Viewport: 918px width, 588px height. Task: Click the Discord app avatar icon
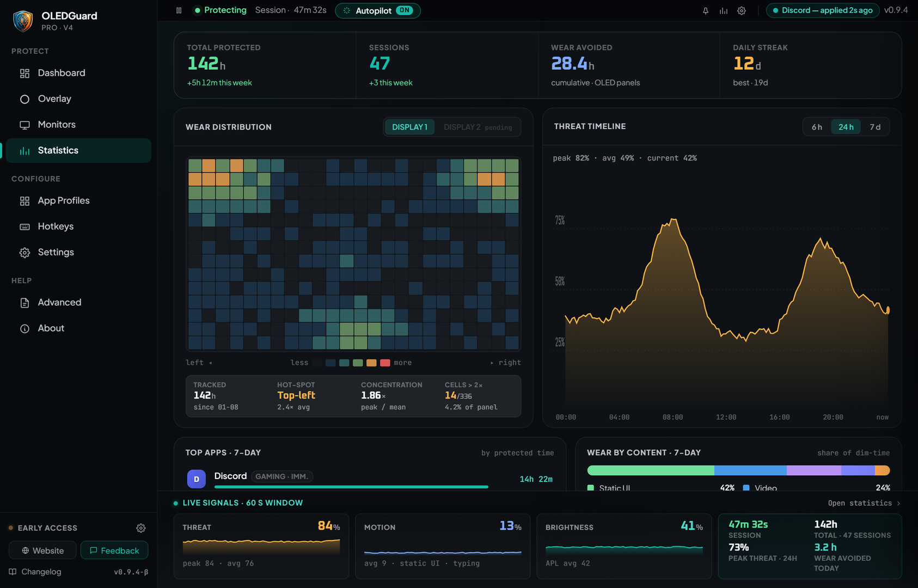tap(197, 479)
